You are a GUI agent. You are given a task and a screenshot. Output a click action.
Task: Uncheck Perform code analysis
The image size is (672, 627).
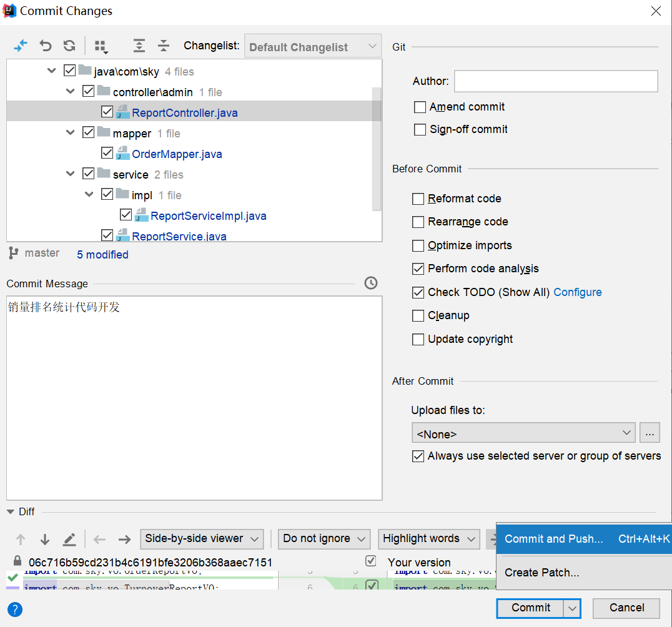(418, 269)
